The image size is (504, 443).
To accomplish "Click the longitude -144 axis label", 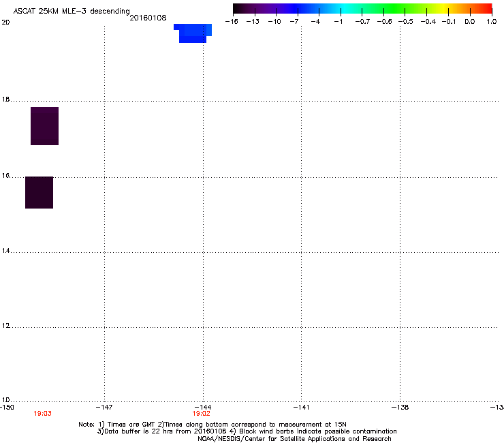I will coord(203,408).
